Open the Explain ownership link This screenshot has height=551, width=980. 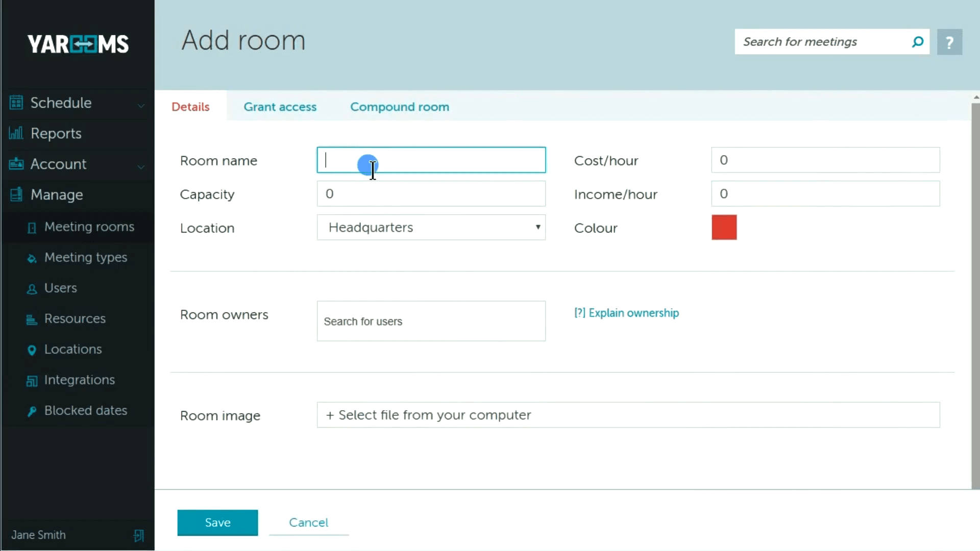click(626, 313)
